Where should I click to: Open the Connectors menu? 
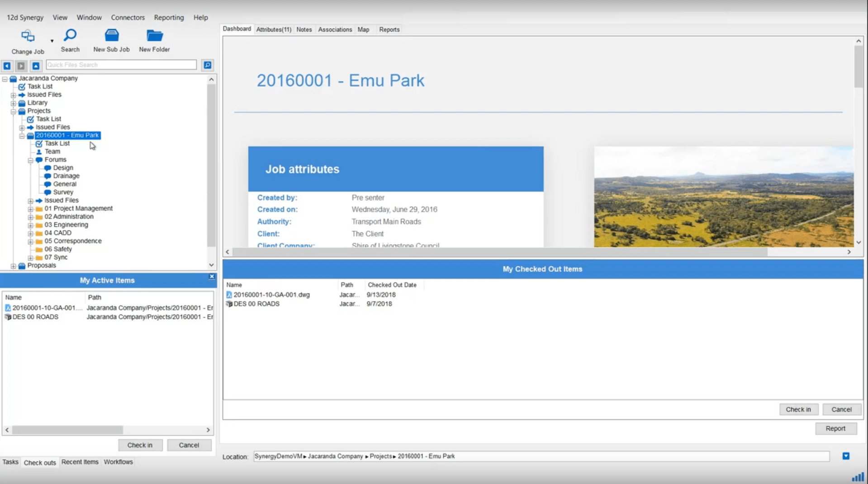click(x=128, y=17)
